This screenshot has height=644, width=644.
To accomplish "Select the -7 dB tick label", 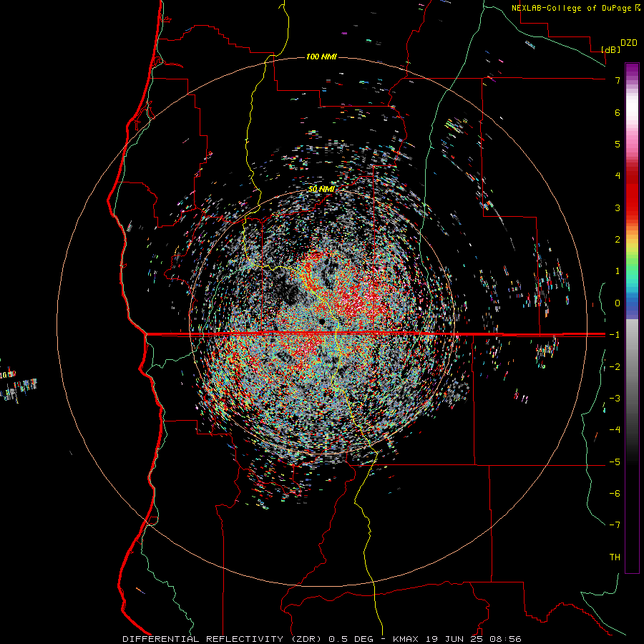I will click(615, 525).
